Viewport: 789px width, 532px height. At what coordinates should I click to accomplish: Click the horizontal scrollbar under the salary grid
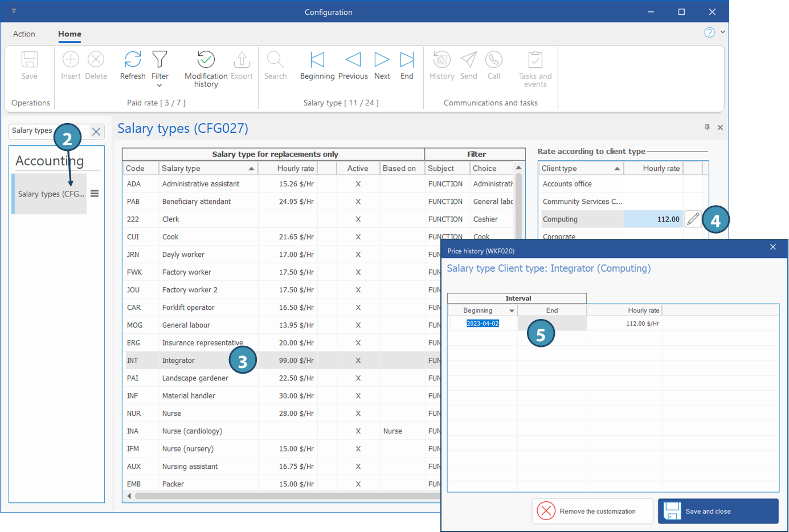(285, 496)
